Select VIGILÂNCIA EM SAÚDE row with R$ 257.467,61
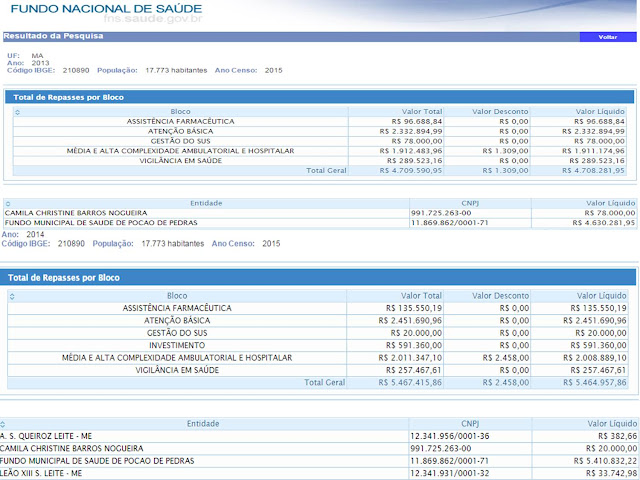640x480 pixels. coord(318,370)
